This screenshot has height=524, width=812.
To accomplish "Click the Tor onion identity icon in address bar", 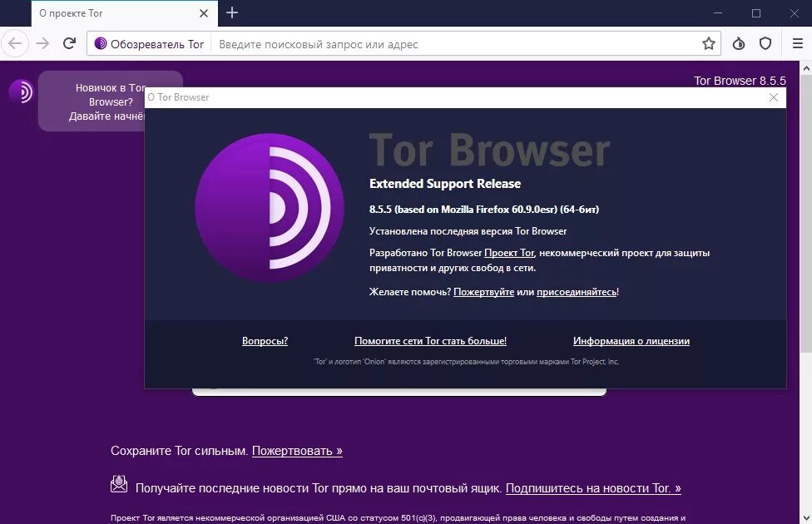I will click(101, 43).
